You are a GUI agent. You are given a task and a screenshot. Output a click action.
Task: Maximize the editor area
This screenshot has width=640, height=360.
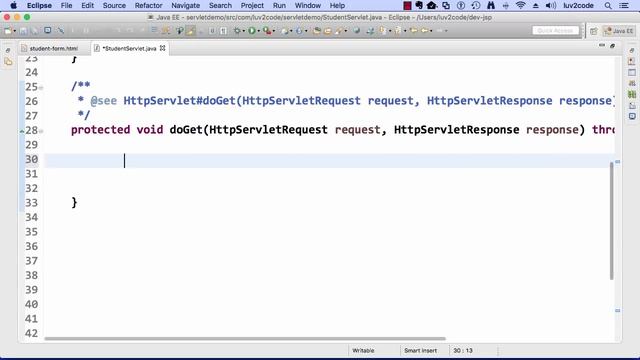(x=612, y=46)
